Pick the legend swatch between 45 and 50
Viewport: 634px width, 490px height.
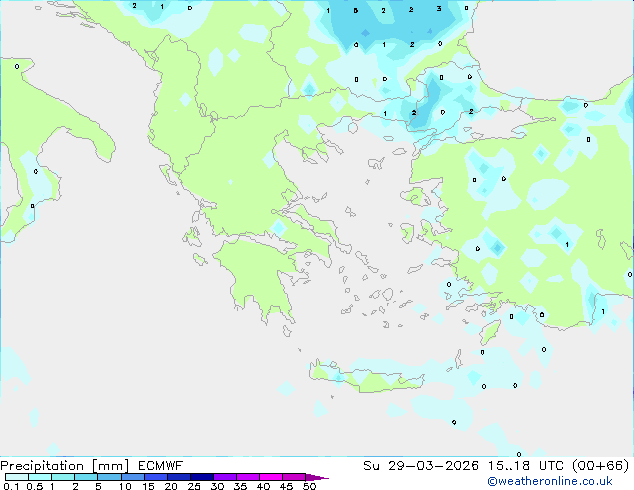click(x=294, y=477)
